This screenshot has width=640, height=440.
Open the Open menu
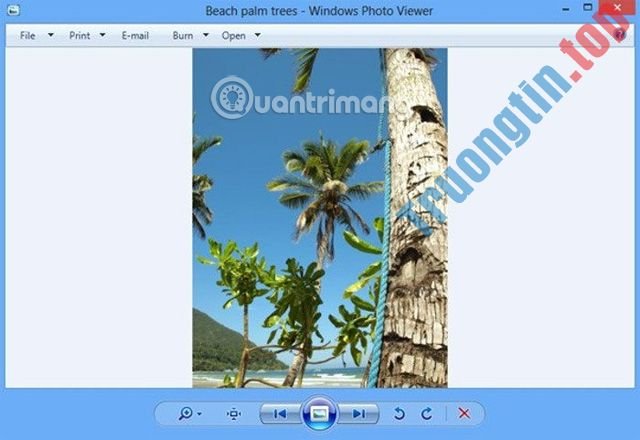tap(233, 36)
